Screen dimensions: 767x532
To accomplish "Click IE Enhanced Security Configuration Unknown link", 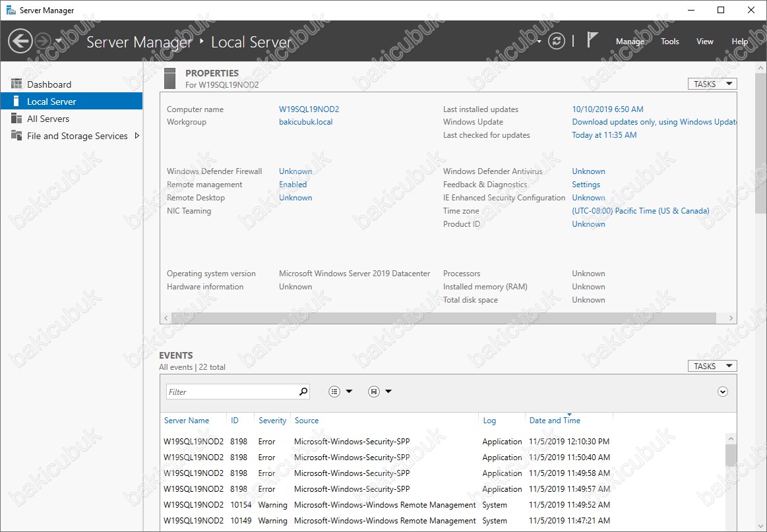I will click(588, 198).
